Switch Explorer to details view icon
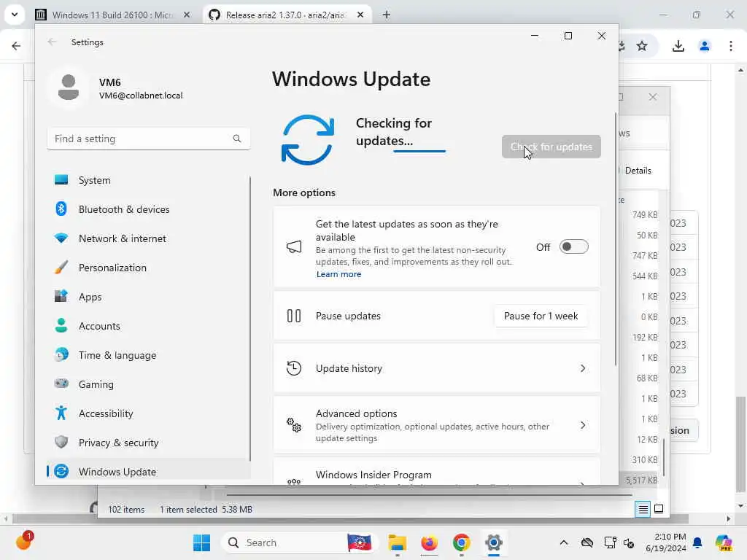The image size is (747, 560). coord(643,509)
